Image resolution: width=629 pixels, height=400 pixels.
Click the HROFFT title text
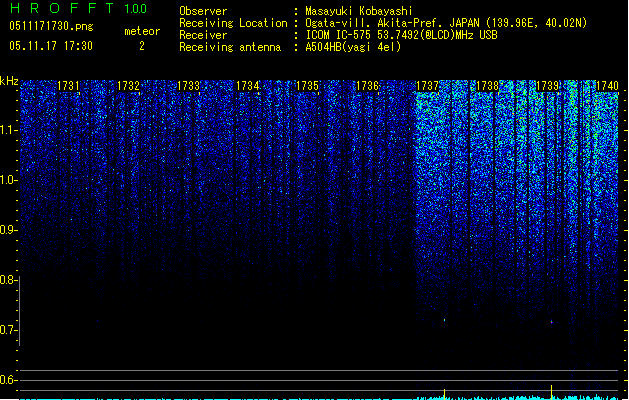click(x=62, y=8)
